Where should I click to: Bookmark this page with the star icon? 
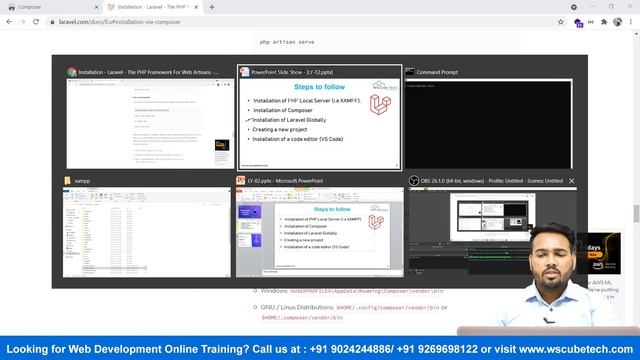pos(561,22)
